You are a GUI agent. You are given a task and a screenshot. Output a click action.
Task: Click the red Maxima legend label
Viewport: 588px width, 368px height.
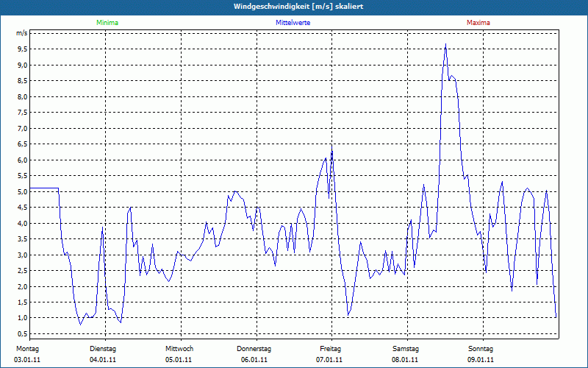tap(478, 23)
